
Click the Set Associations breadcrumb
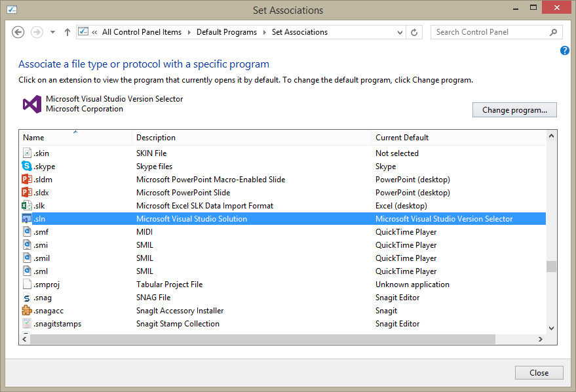[299, 32]
